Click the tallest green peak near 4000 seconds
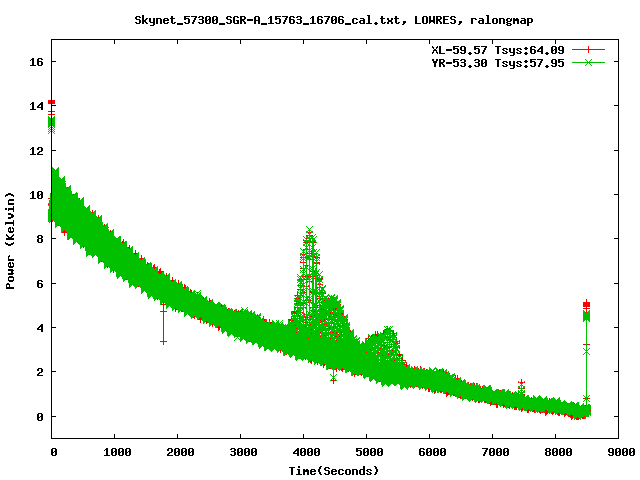This screenshot has height=480, width=640. coord(309,230)
